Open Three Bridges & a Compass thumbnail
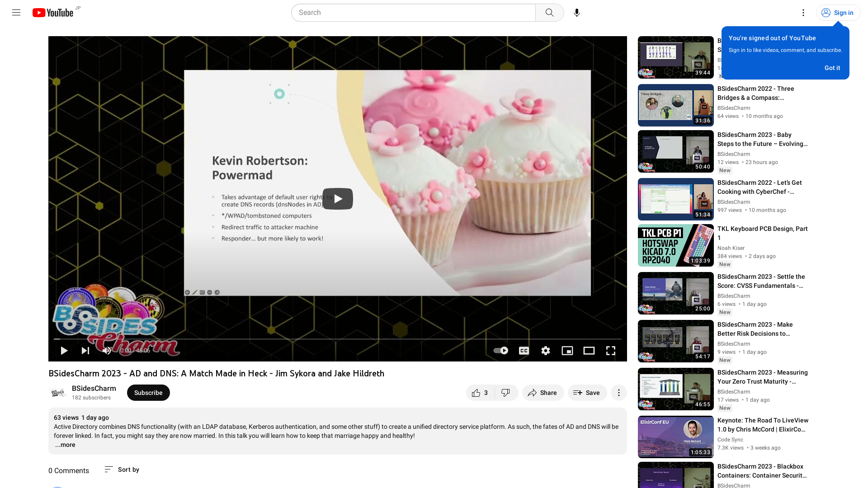The height and width of the screenshot is (488, 868). pos(675,105)
